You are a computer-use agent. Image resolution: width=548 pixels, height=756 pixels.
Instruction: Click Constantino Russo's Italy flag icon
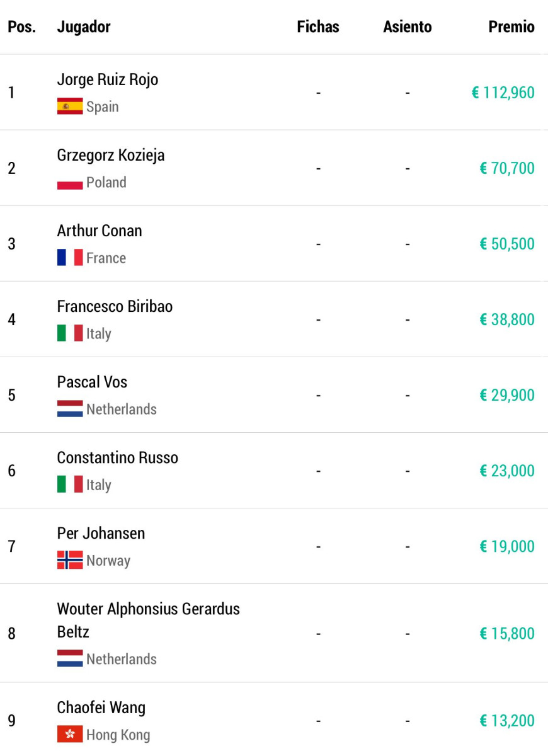70,484
